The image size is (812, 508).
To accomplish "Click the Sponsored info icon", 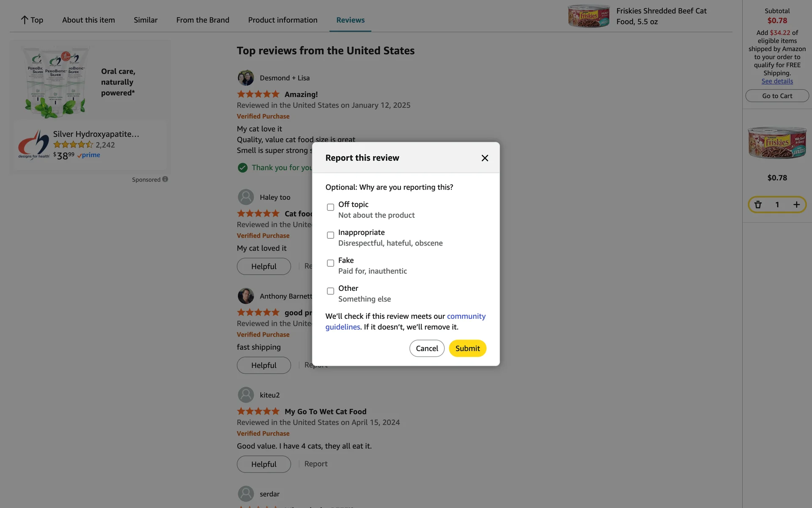I will tap(165, 179).
